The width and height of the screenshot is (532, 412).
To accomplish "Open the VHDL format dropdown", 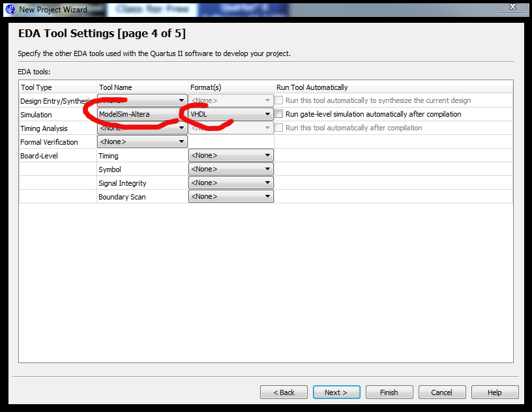I will click(231, 114).
